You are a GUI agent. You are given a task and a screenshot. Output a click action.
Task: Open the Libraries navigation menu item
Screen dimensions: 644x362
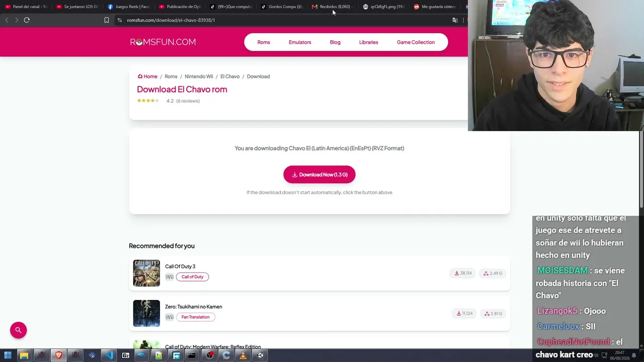[x=368, y=42]
